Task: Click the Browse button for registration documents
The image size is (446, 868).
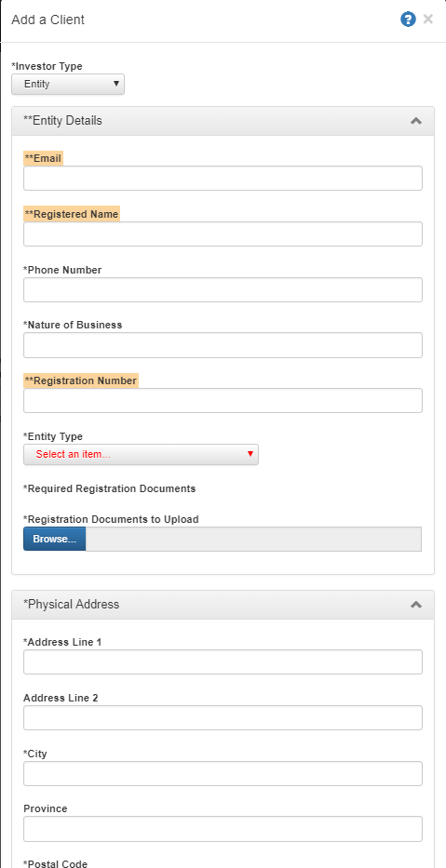Action: 54,540
